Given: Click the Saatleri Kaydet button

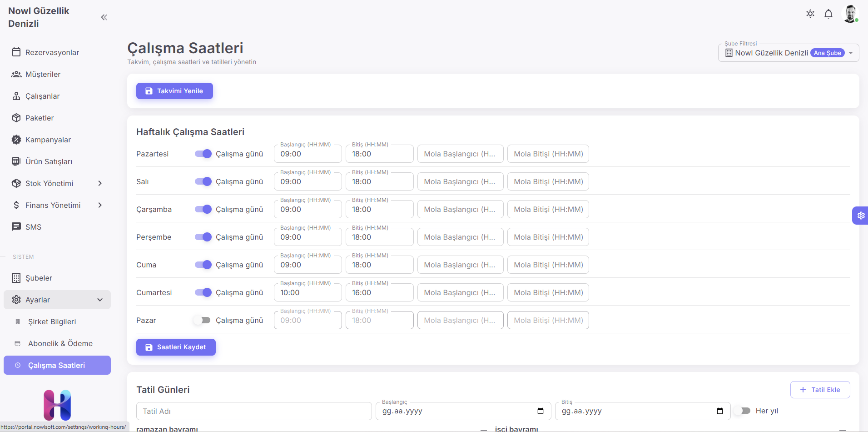Looking at the screenshot, I should tap(176, 347).
